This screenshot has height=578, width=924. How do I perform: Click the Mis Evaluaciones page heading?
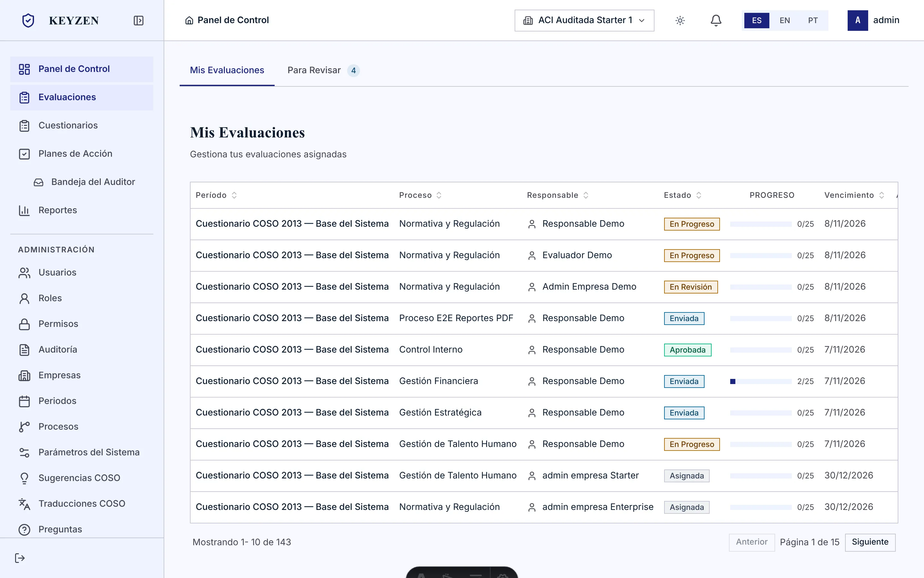click(x=247, y=133)
